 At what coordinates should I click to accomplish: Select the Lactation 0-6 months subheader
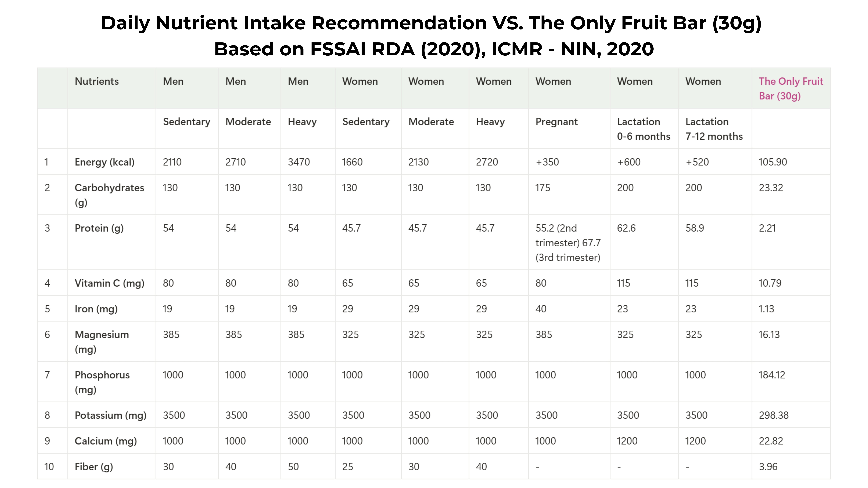pyautogui.click(x=644, y=129)
